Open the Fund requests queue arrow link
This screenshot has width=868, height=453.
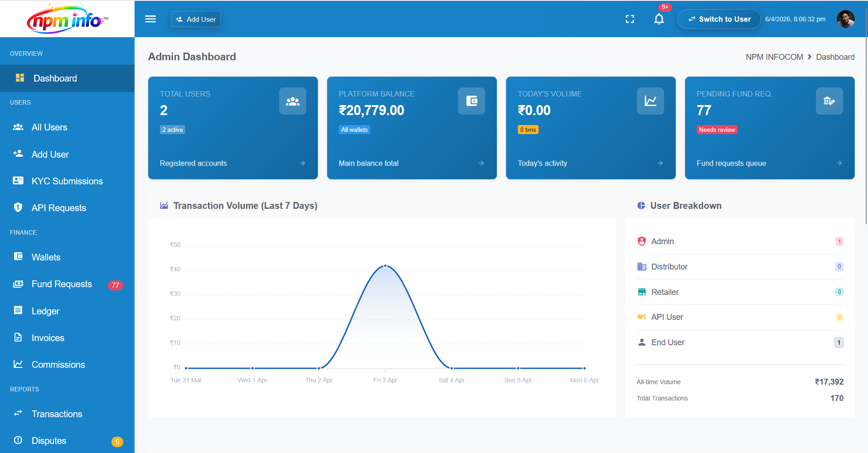tap(839, 163)
